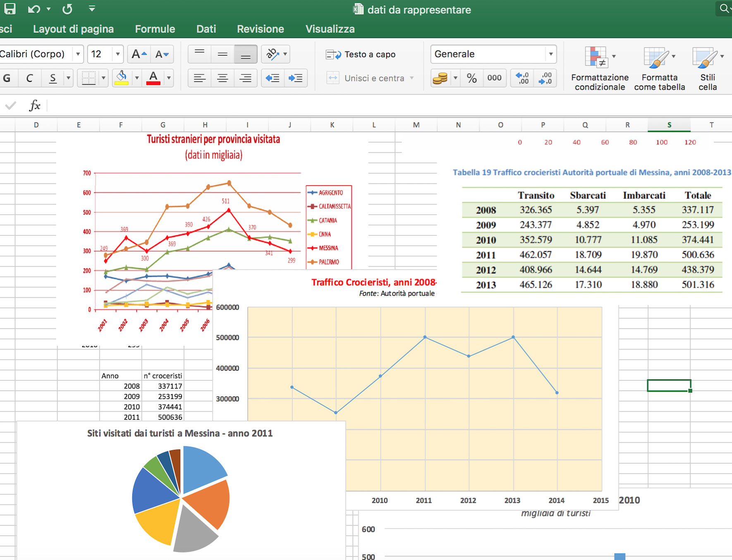Open the font color dropdown arrow
Screen dimensions: 732x560
coord(169,78)
